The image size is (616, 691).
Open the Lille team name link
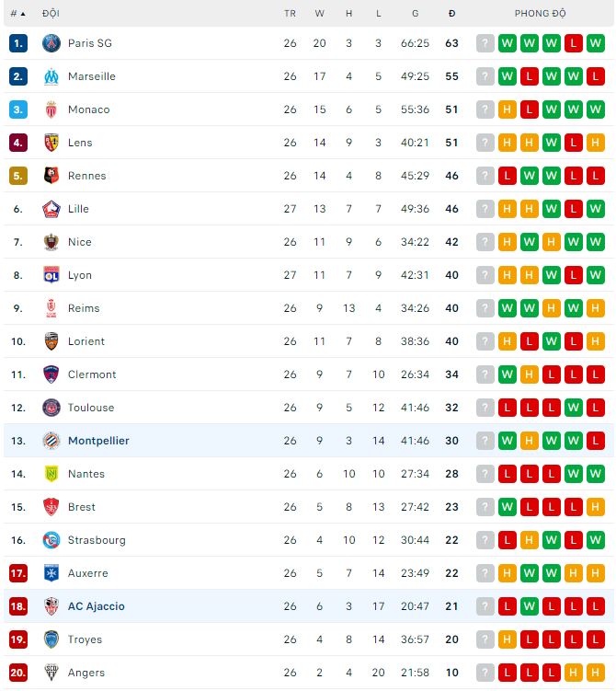(78, 209)
